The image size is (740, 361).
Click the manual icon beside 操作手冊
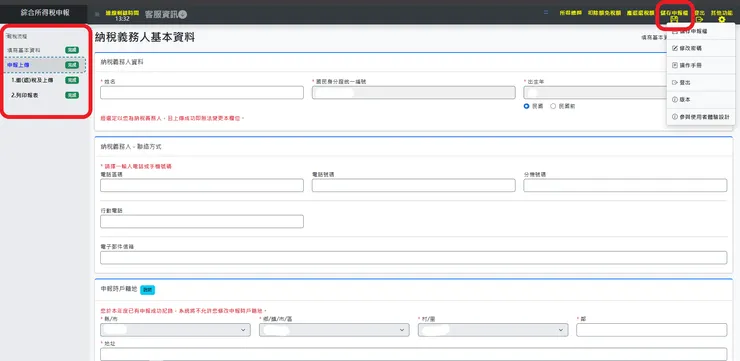coord(675,65)
